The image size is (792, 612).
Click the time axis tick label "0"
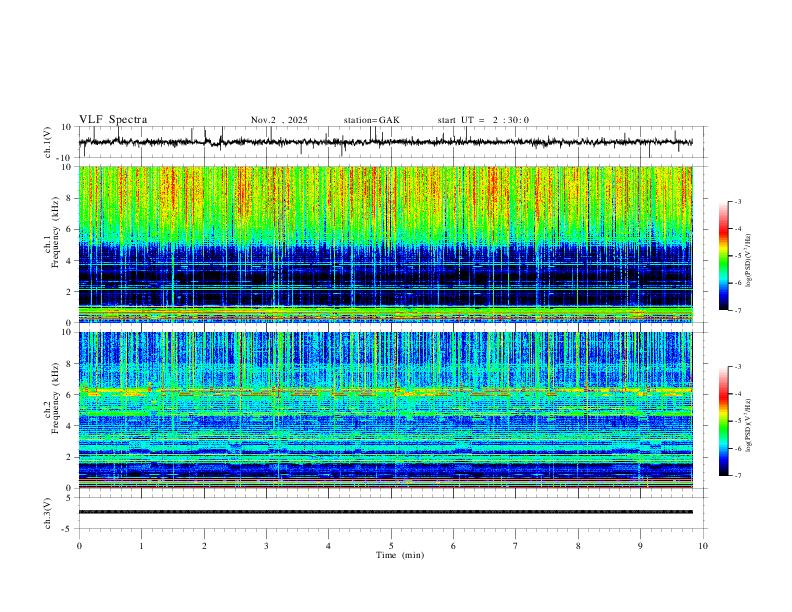(x=79, y=546)
